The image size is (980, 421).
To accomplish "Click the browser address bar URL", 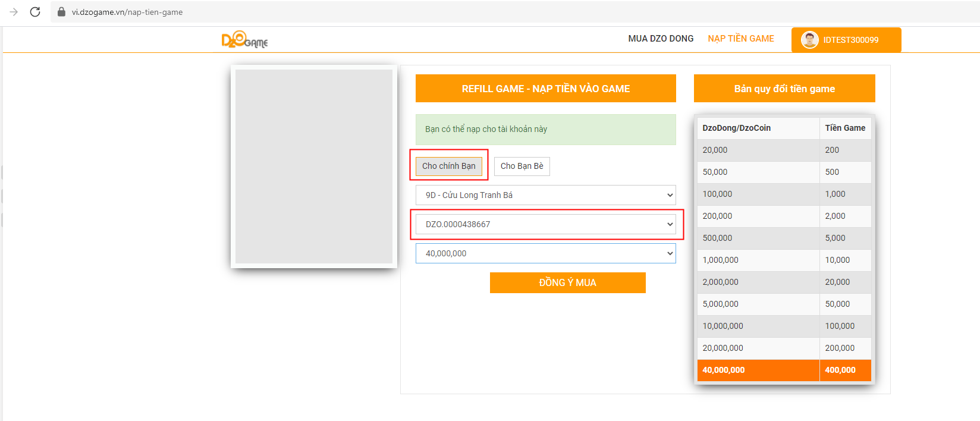I will tap(127, 12).
